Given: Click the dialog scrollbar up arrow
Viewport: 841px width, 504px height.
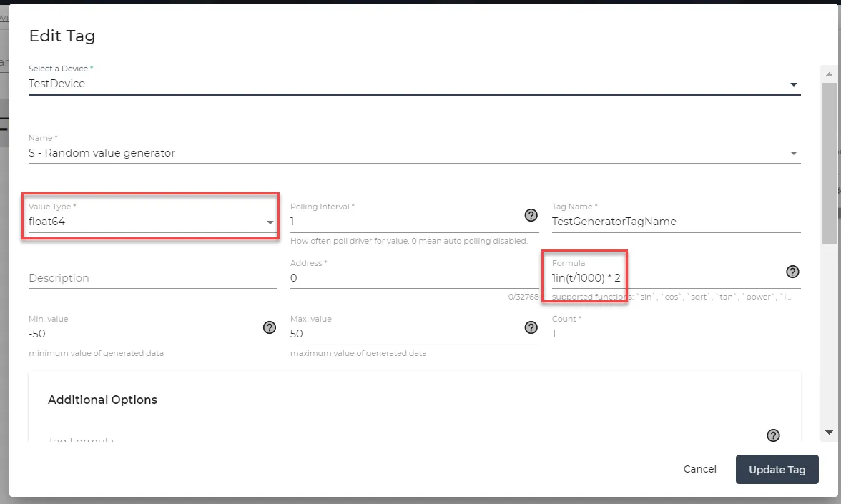Looking at the screenshot, I should coord(830,74).
